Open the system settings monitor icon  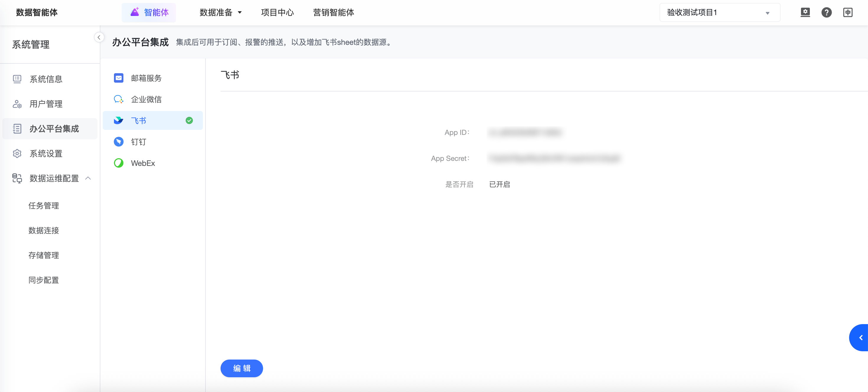[x=805, y=12]
